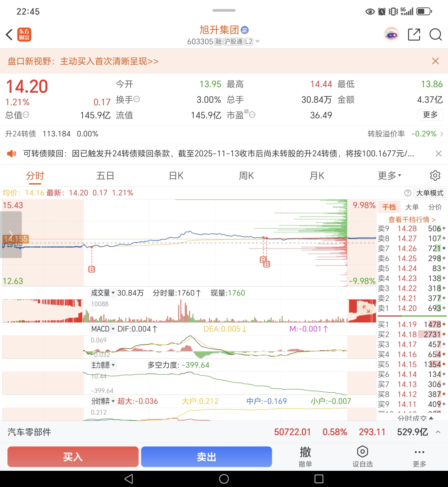Open the AI robot assistant icon
Viewport: 448px width, 487px height.
pyautogui.click(x=391, y=34)
